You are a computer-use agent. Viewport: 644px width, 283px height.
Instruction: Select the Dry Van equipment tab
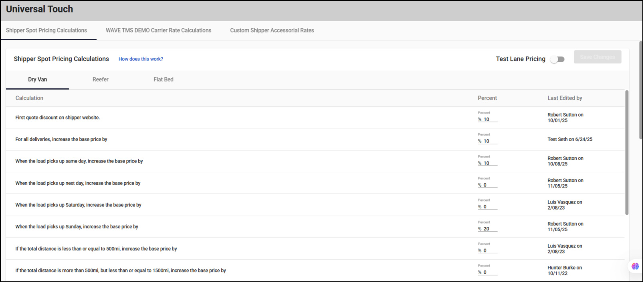coord(37,79)
